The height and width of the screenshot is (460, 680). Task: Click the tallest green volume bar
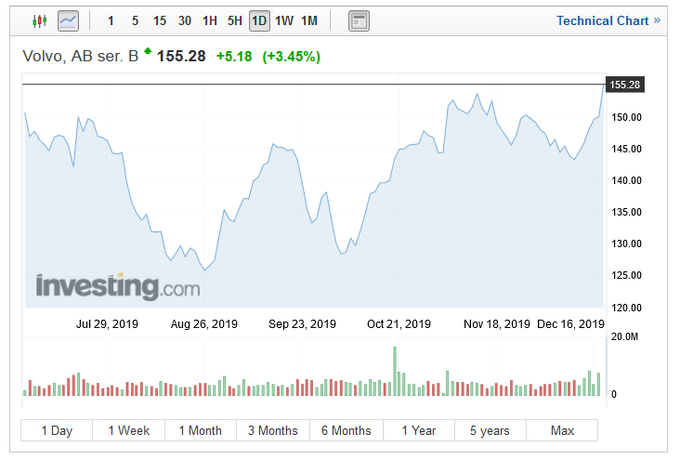pyautogui.click(x=395, y=371)
